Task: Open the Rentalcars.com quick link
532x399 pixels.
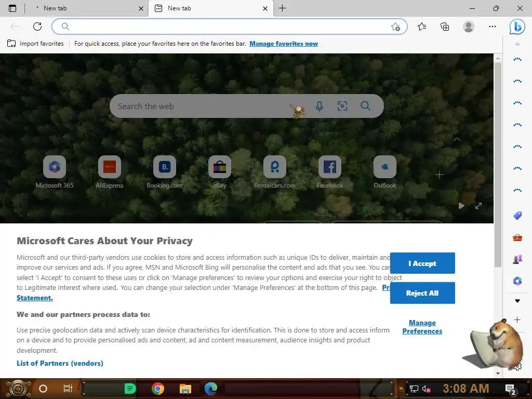Action: pos(274,172)
